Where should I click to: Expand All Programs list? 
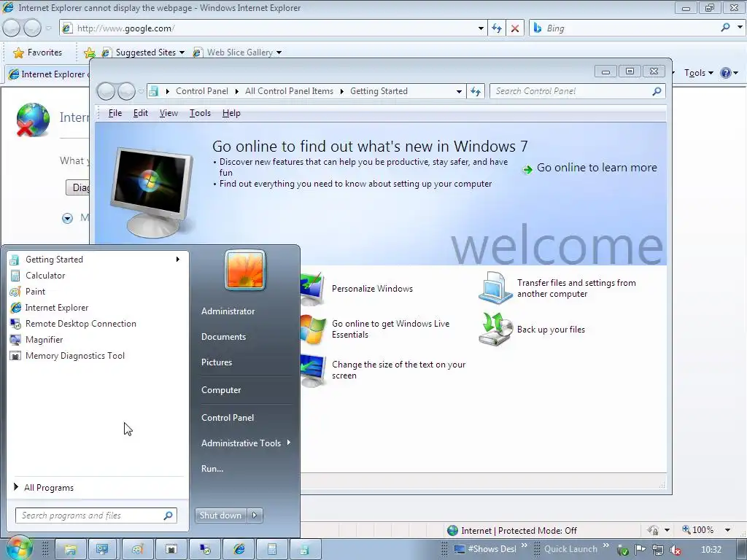pos(98,487)
